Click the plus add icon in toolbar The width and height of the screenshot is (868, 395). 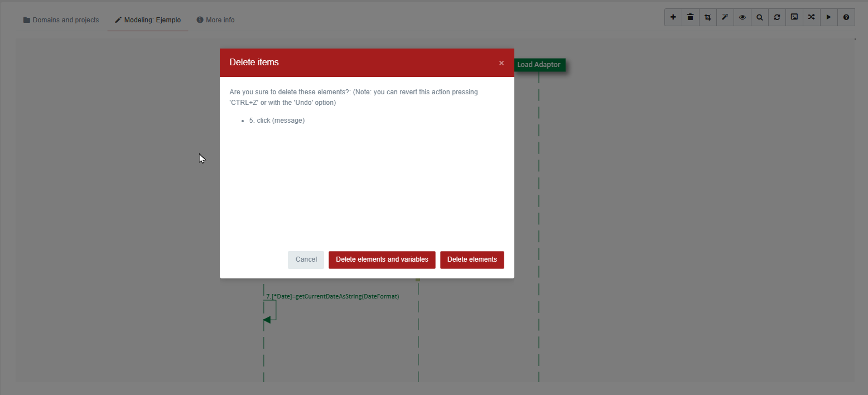pos(673,17)
